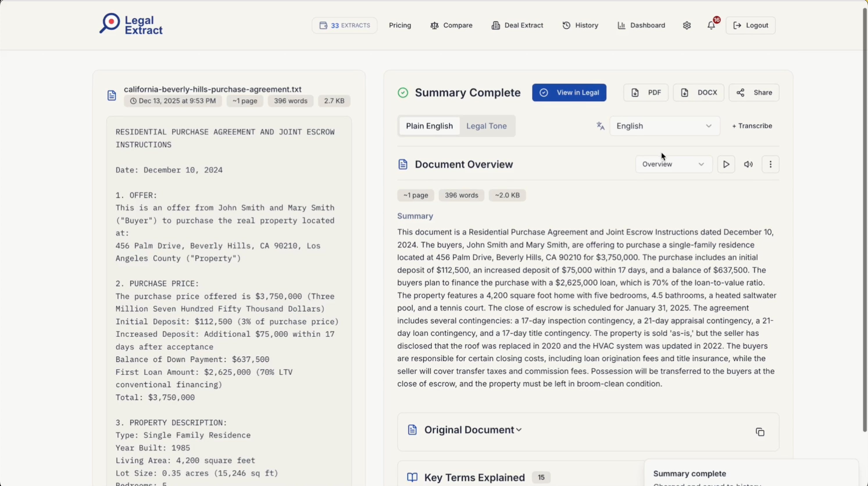Switch to Plain English mode
Viewport: 868px width, 486px height.
429,126
